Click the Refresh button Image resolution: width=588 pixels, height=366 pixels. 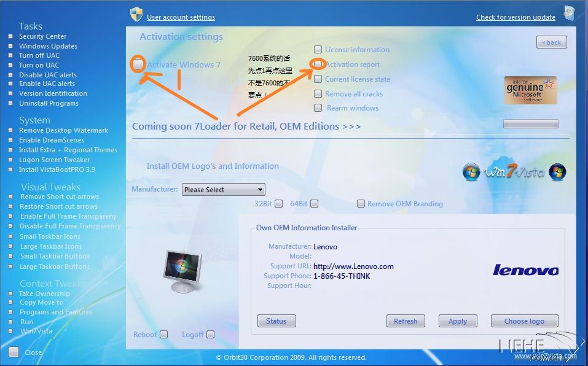click(406, 321)
